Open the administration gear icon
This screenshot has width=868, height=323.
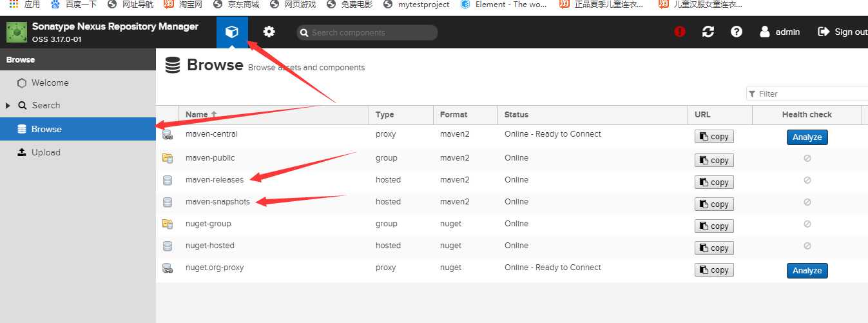tap(269, 32)
